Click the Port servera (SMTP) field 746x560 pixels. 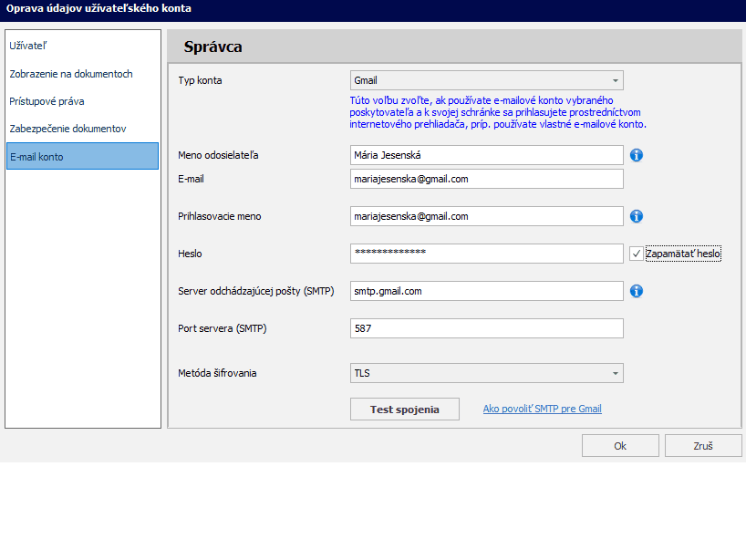coord(486,328)
